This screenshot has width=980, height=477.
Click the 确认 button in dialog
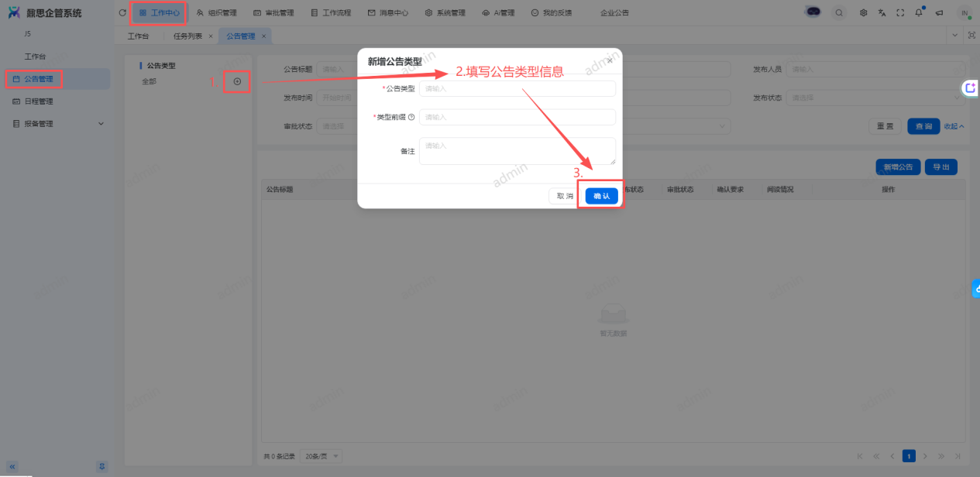601,197
